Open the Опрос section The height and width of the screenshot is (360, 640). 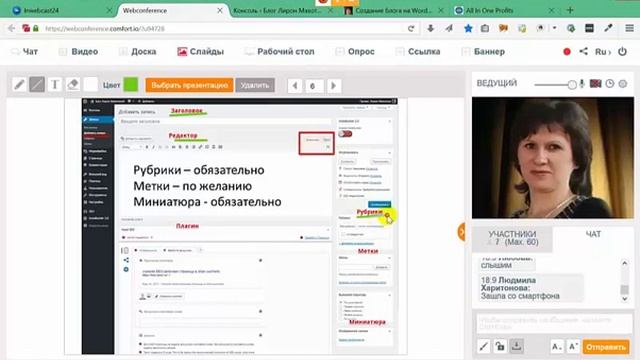(355, 51)
